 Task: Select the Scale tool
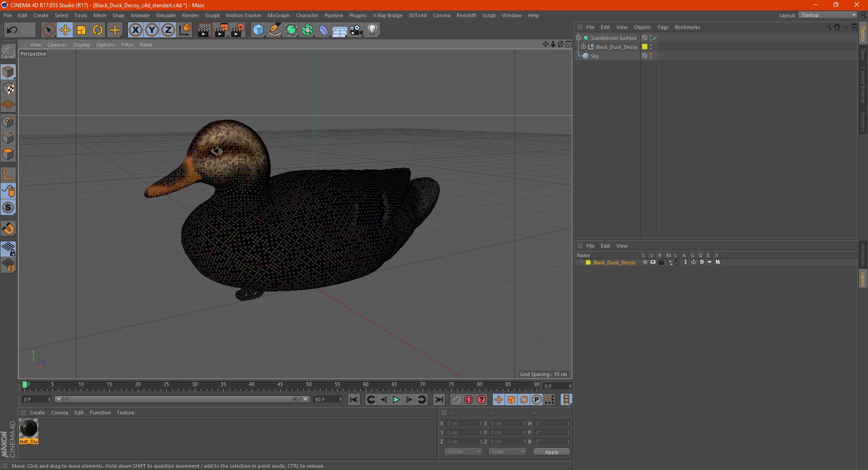pos(81,30)
